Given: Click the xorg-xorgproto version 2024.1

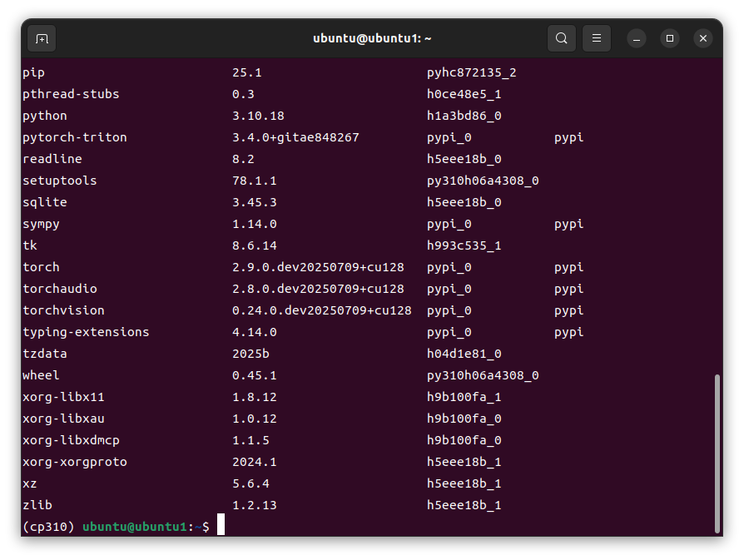Looking at the screenshot, I should coord(254,462).
